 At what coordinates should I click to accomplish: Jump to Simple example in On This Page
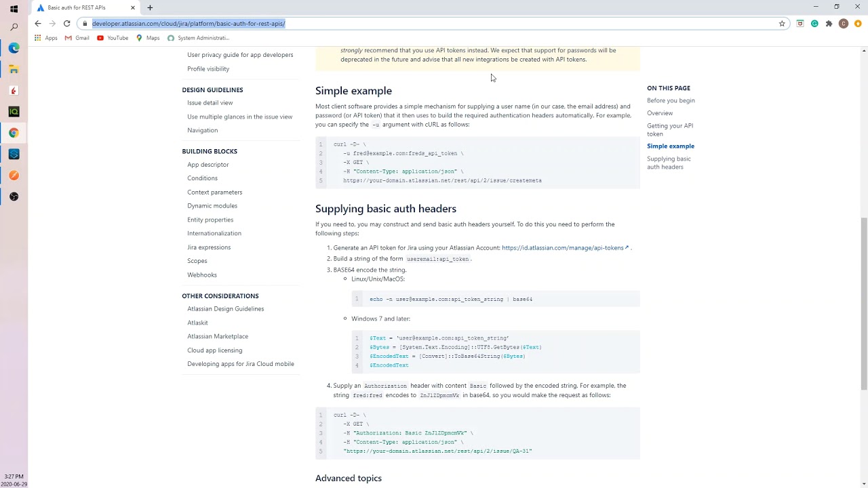pos(671,146)
